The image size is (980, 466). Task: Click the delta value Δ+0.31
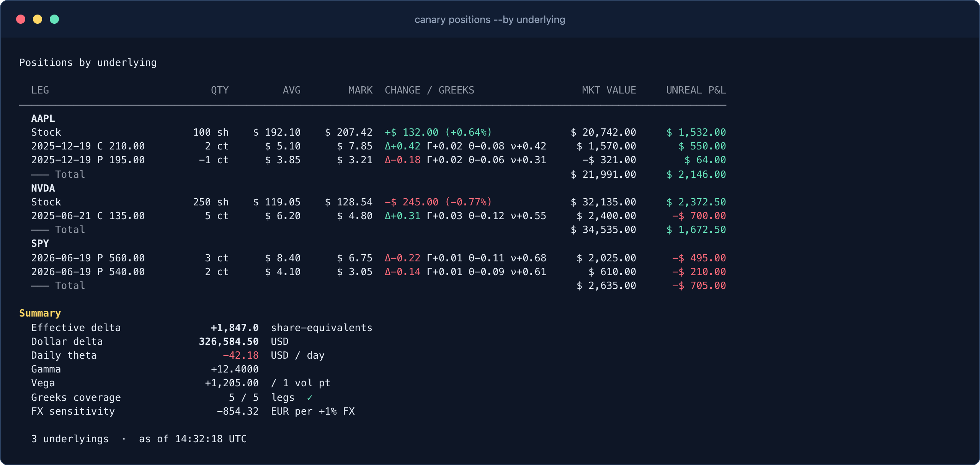click(402, 216)
